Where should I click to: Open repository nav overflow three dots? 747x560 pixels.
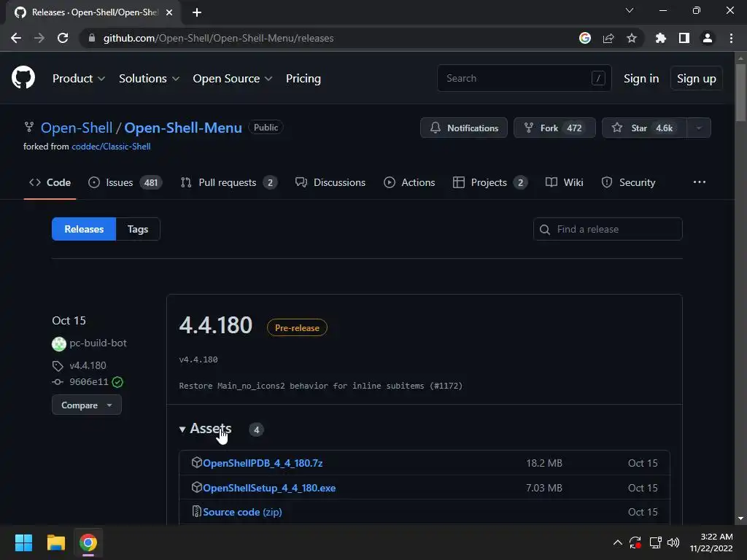tap(700, 182)
